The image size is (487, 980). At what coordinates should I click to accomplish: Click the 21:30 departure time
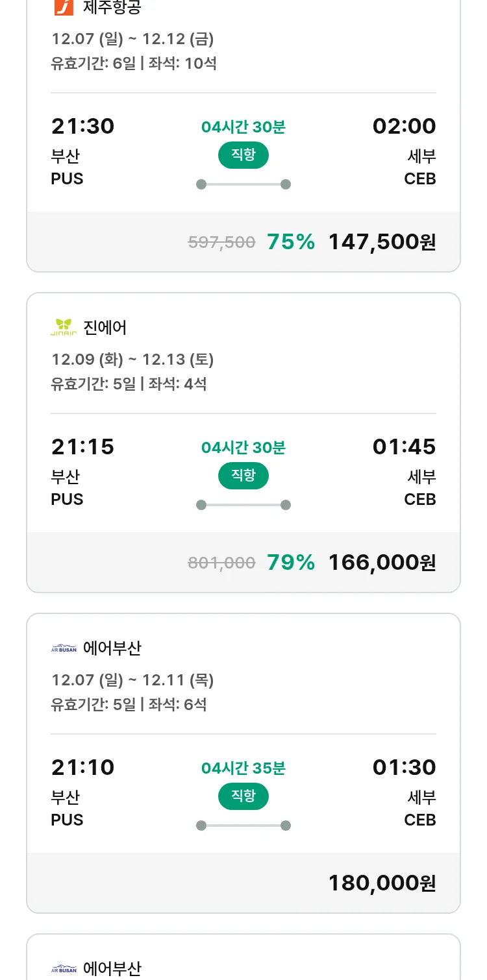point(82,126)
